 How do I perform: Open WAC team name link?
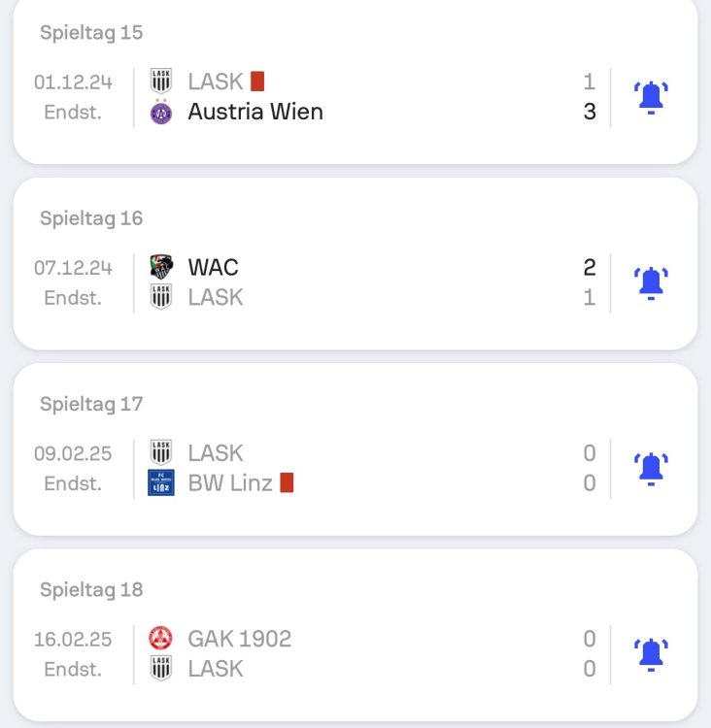point(213,267)
